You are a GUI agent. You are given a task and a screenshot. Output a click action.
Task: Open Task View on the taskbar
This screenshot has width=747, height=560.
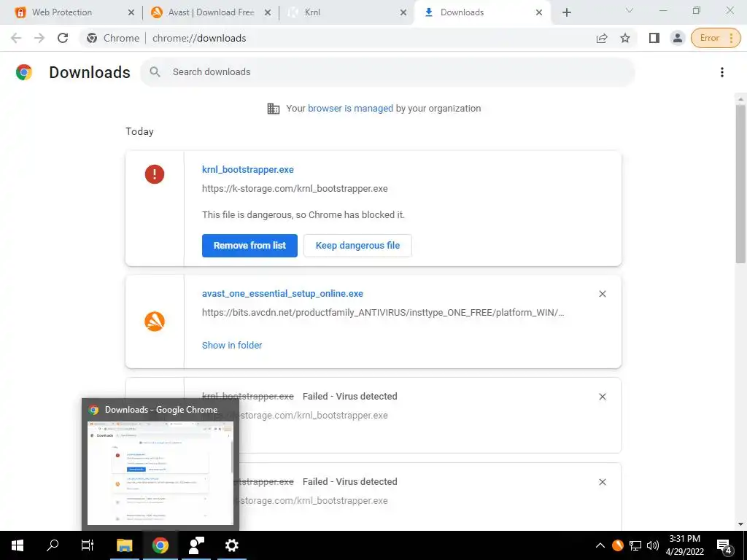88,545
